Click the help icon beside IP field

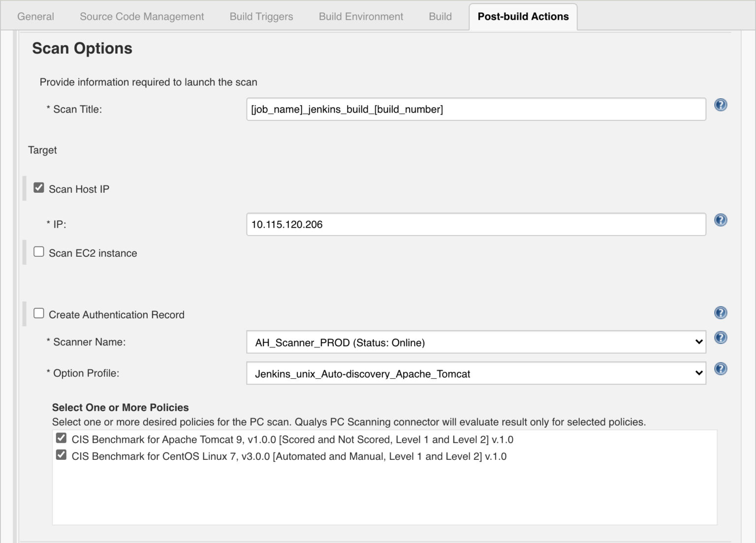tap(720, 220)
